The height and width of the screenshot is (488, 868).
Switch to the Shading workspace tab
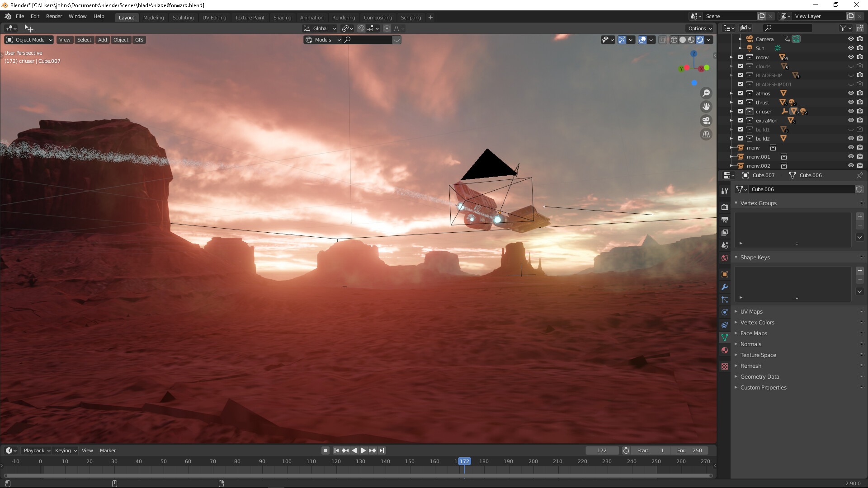[x=282, y=18]
